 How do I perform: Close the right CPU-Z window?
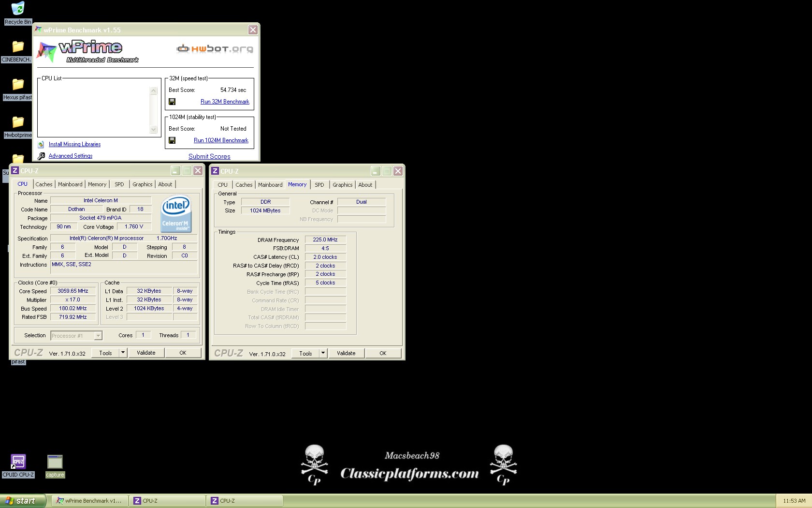click(398, 171)
